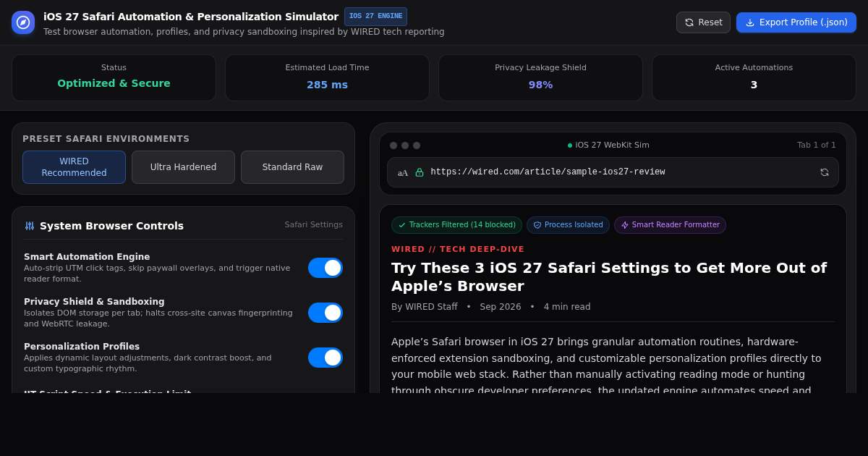Click the Smart Reader Formatter badge
The height and width of the screenshot is (456, 868).
(670, 225)
